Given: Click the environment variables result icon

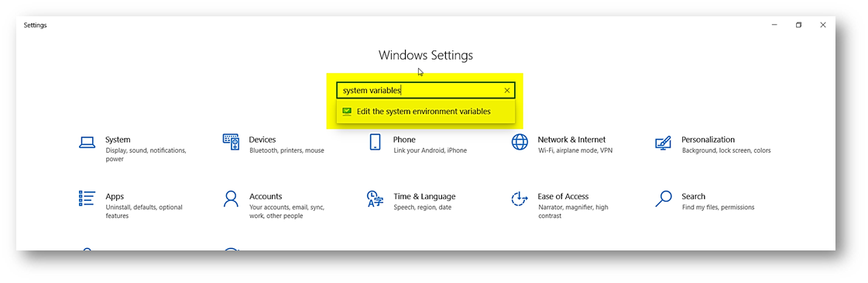Looking at the screenshot, I should pos(347,112).
